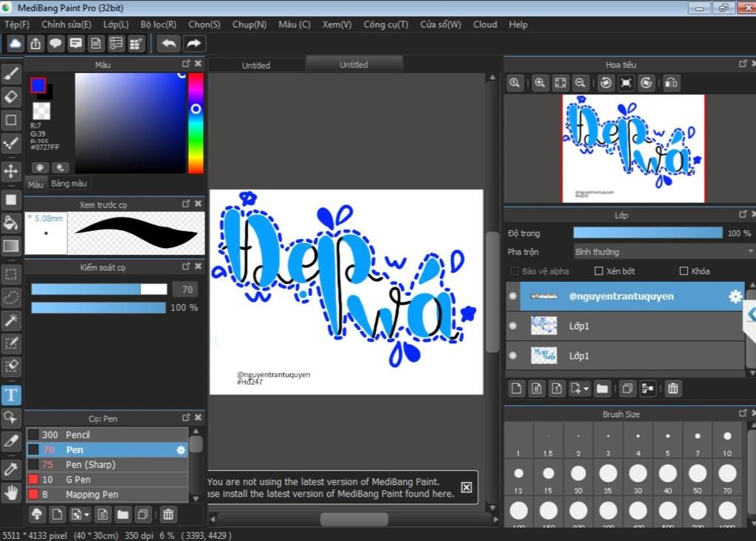Select the Eyedropper tool
Image resolution: width=756 pixels, height=541 pixels.
point(11,469)
